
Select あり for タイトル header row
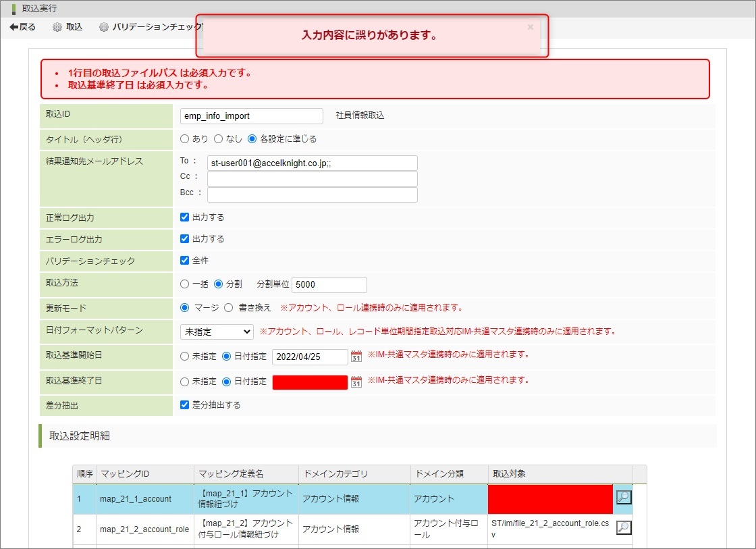[x=185, y=139]
